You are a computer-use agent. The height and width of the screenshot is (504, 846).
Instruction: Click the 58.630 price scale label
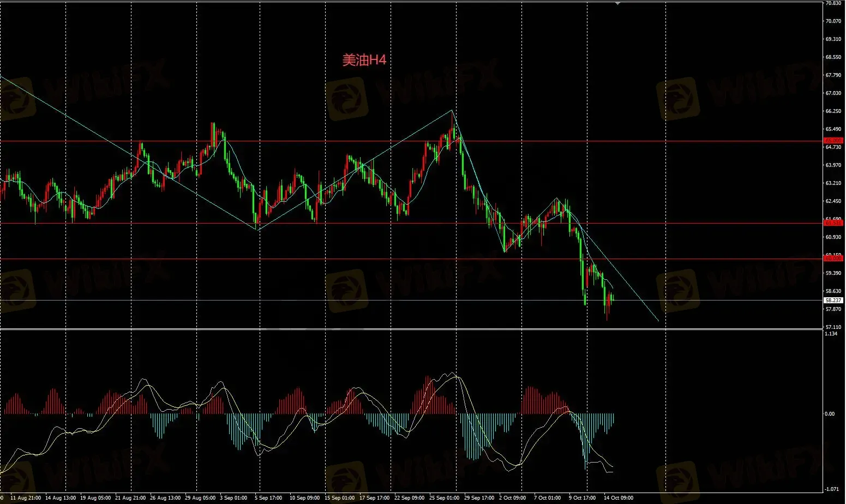[833, 291]
